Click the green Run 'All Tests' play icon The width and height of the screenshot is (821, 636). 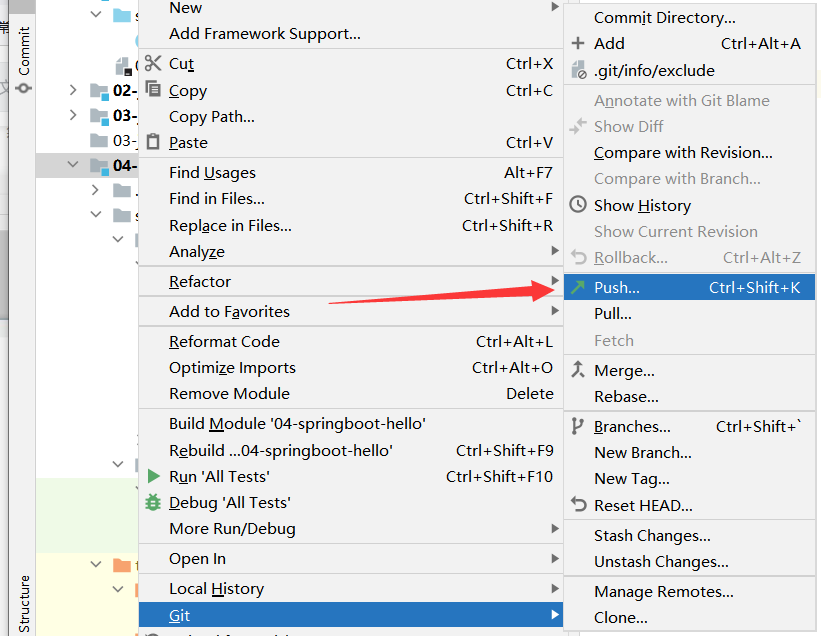tap(153, 476)
